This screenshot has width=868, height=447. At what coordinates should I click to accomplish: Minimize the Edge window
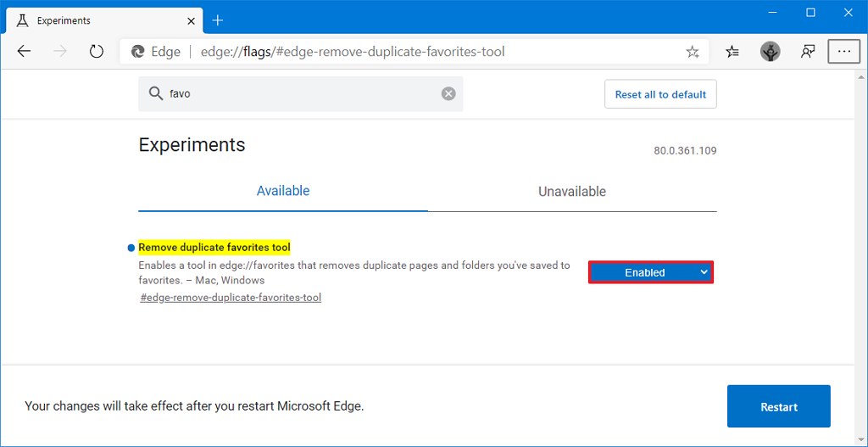tap(773, 12)
